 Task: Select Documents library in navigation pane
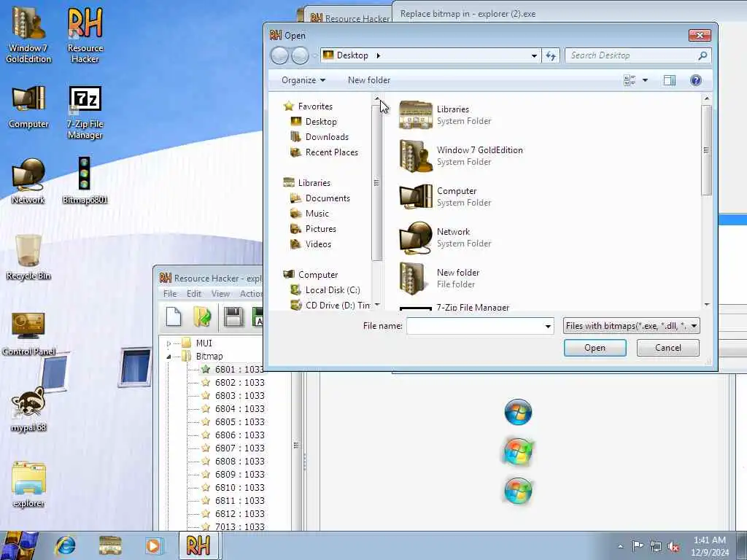(x=328, y=198)
